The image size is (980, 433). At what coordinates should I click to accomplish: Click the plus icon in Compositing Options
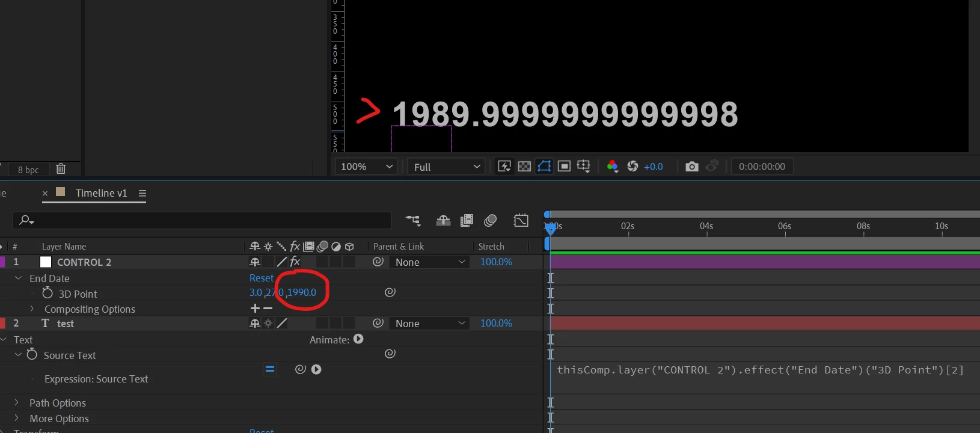pos(255,309)
